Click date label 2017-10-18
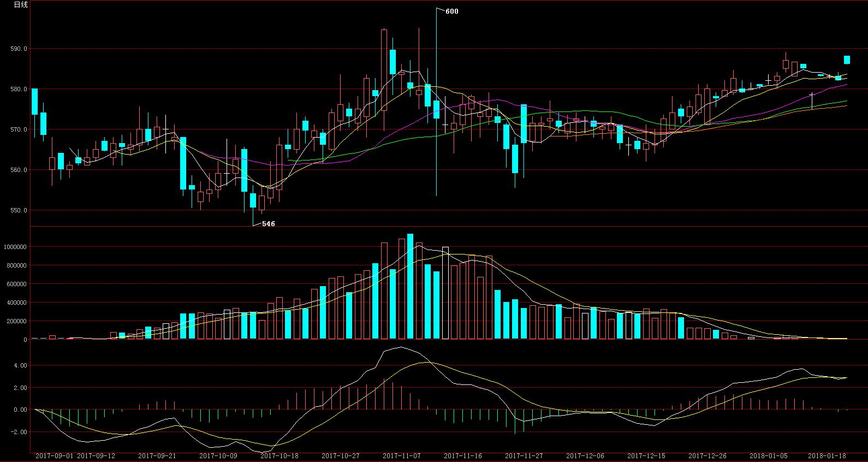The image size is (868, 462). tap(280, 455)
